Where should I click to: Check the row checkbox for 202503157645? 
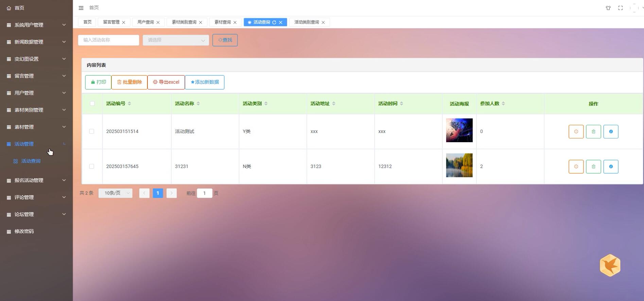[x=91, y=166]
